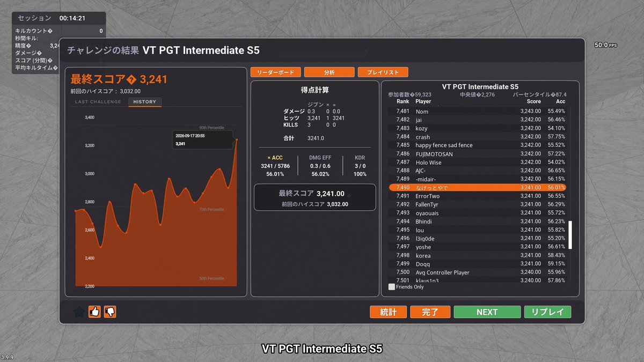
Task: Click the DMG EFF stat label
Action: pos(320,158)
